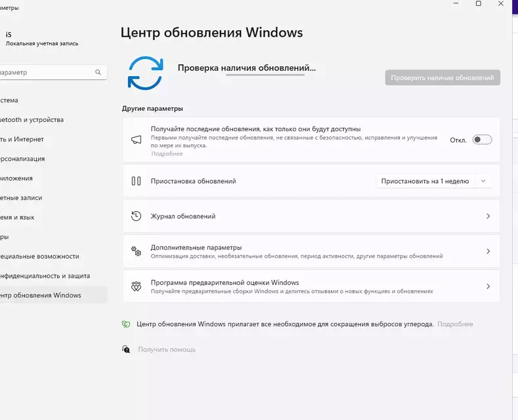Open the Журнал обновлений chevron
Image resolution: width=518 pixels, height=420 pixels.
pos(488,216)
